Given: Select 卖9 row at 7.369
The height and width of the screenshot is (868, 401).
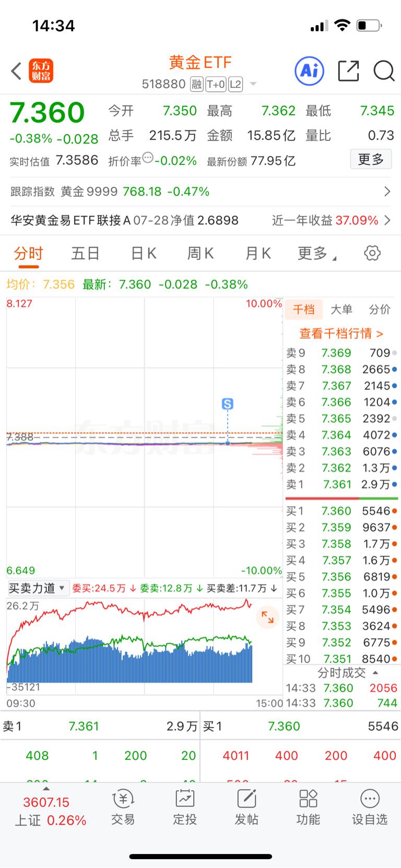Looking at the screenshot, I should (341, 353).
